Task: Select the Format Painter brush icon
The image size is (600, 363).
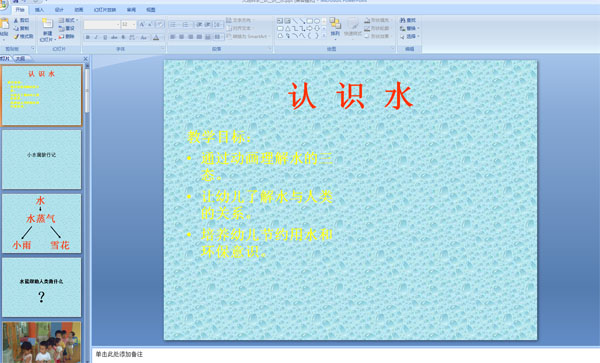Action: coord(16,37)
